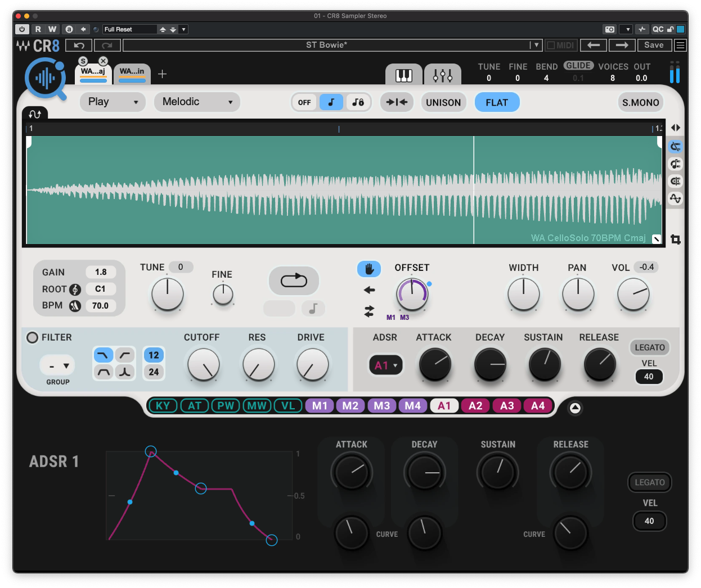Enable the loop playback button
This screenshot has height=588, width=701.
[294, 280]
